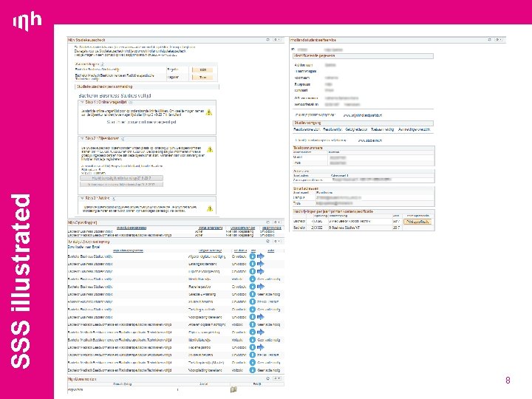Open info icon for Business Studies Vooropleiding toekennen

point(253,317)
